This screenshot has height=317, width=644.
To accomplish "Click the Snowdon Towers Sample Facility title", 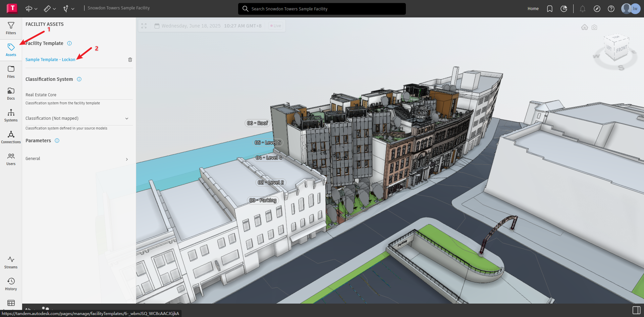I will tap(119, 8).
